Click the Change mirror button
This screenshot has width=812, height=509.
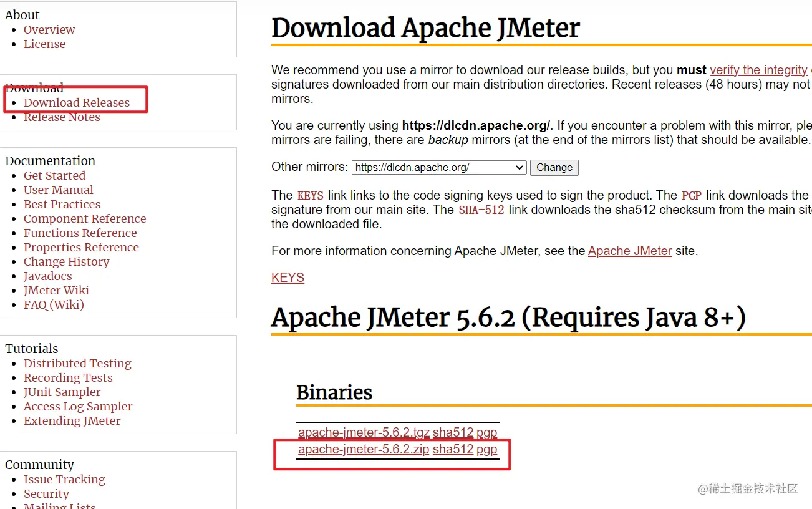(x=554, y=168)
